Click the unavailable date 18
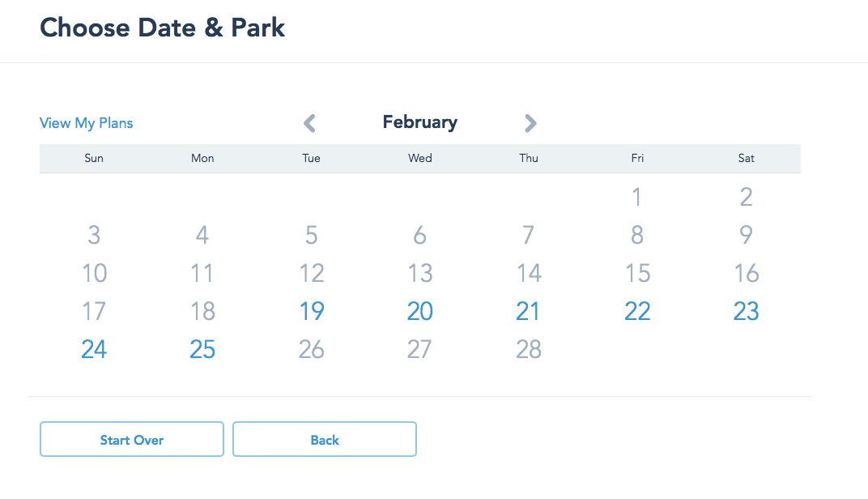Viewport: 868px width, 499px height. [202, 311]
